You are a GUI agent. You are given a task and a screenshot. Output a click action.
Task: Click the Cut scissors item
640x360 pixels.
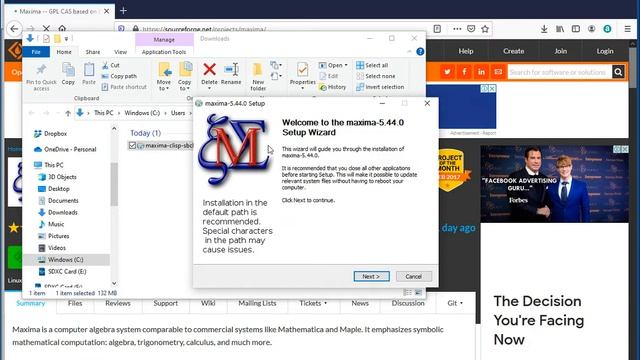point(111,65)
